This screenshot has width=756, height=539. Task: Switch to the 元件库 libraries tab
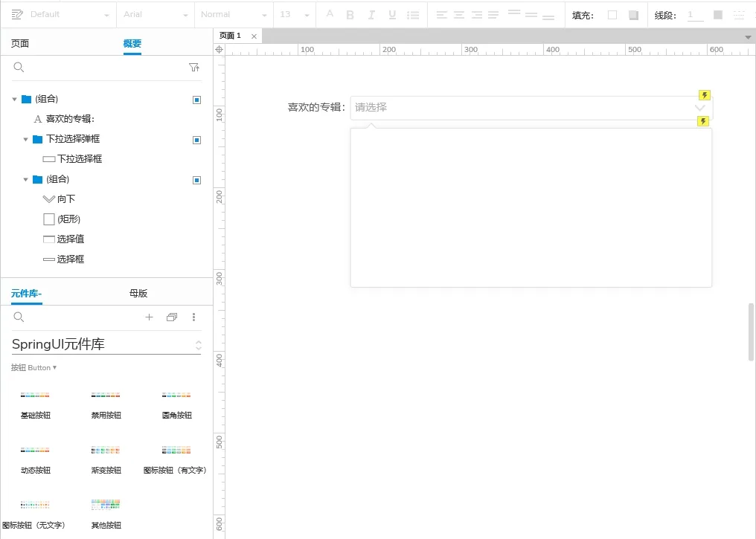pyautogui.click(x=27, y=294)
